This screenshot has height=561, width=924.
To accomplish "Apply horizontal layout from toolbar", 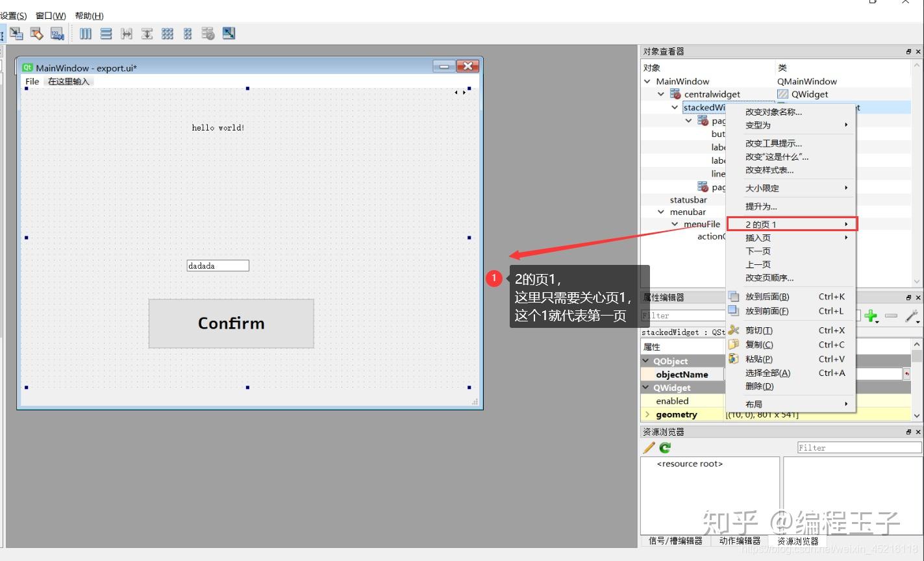I will point(86,34).
